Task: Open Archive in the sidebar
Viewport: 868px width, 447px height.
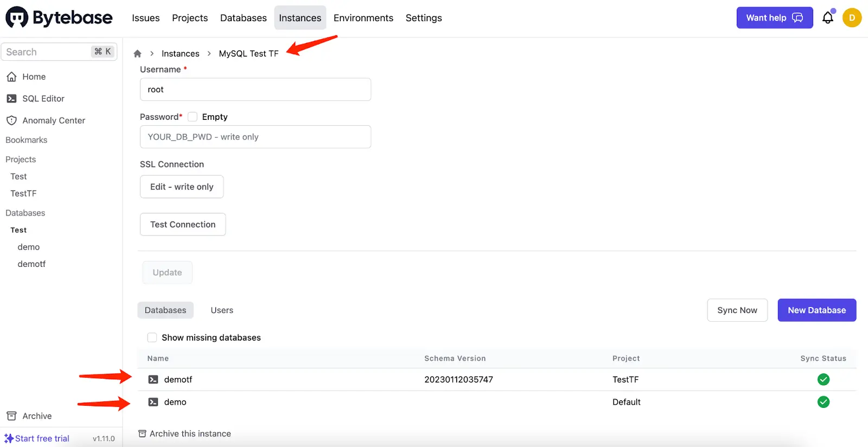Action: click(x=37, y=416)
